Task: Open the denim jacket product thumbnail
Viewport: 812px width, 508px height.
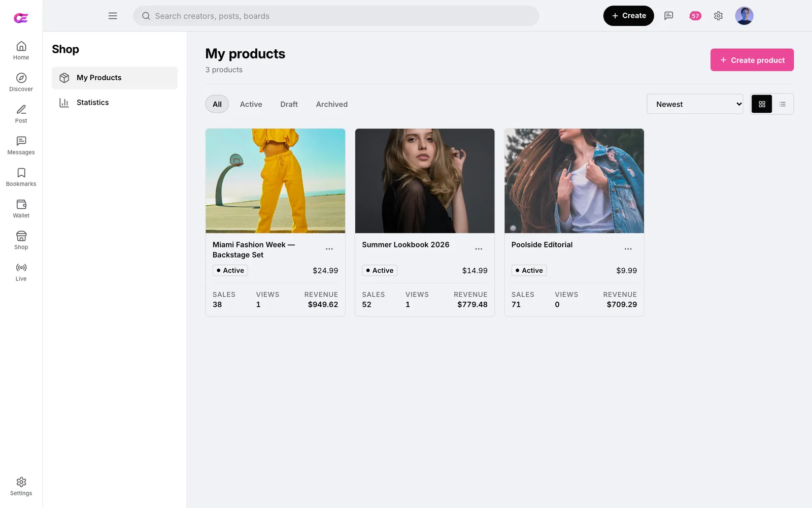Action: click(x=574, y=181)
